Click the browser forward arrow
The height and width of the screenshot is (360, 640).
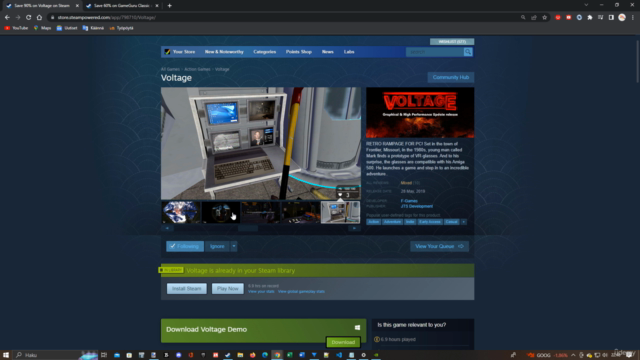pos(18,18)
